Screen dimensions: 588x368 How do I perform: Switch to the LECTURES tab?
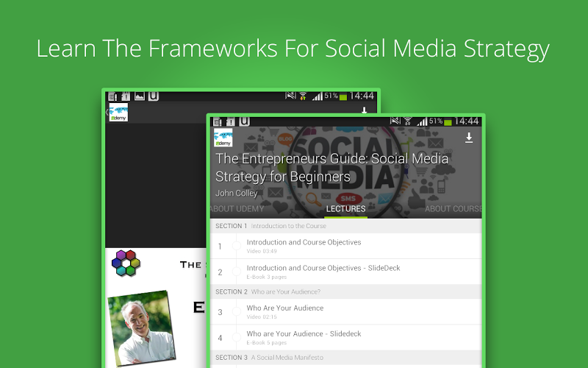(345, 209)
